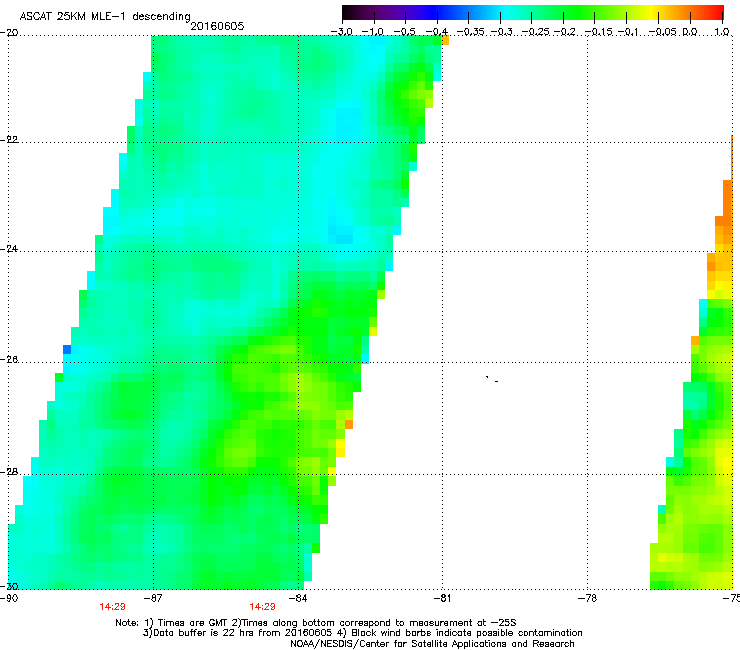Click the -26 latitude axis label

pos(9,360)
